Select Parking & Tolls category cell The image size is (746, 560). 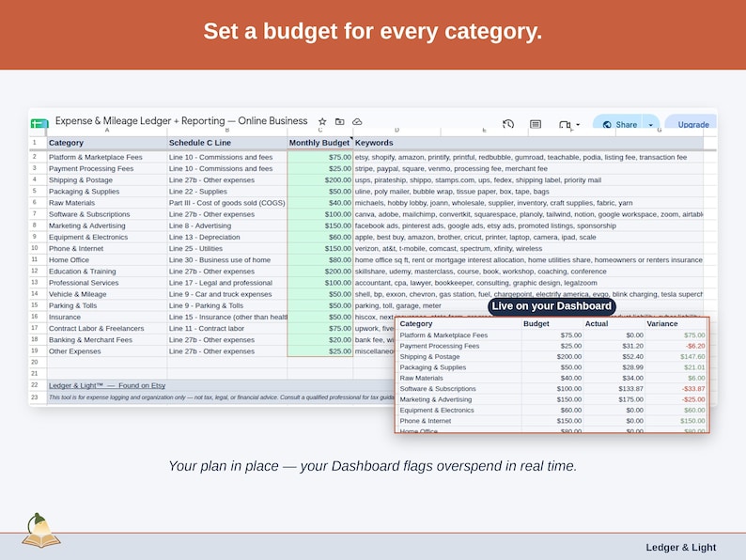107,305
